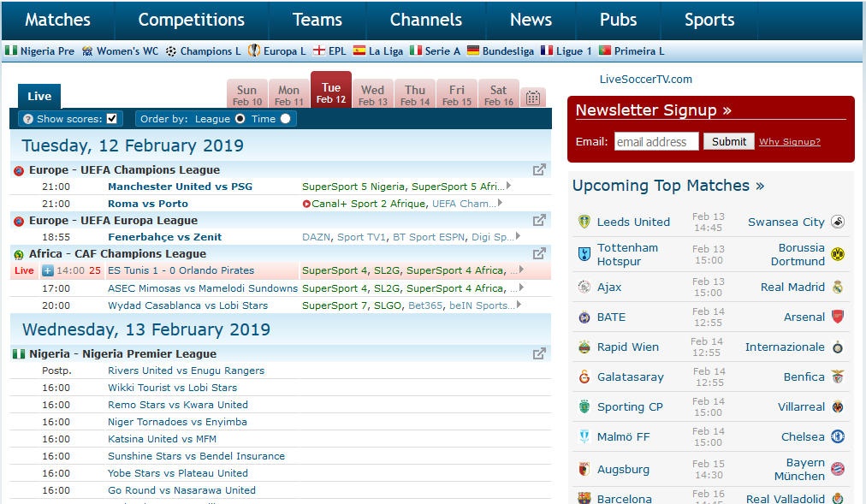Select the Leeds United club crest
Image resolution: width=866 pixels, height=504 pixels.
pyautogui.click(x=584, y=221)
